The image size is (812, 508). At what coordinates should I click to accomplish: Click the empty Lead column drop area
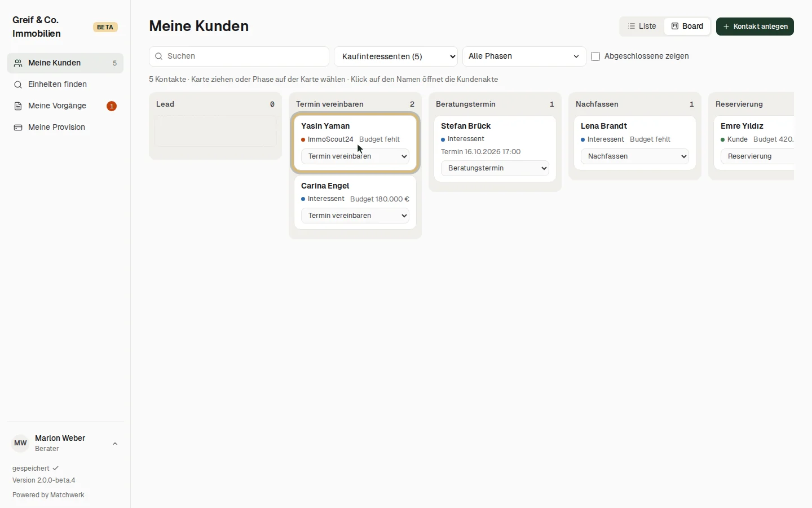215,132
